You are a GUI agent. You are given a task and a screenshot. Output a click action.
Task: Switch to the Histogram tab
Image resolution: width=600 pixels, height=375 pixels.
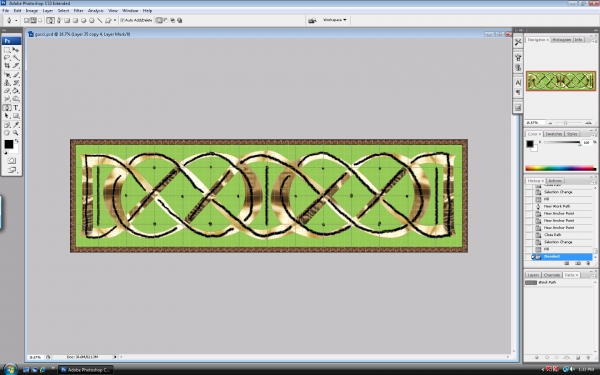pyautogui.click(x=561, y=40)
